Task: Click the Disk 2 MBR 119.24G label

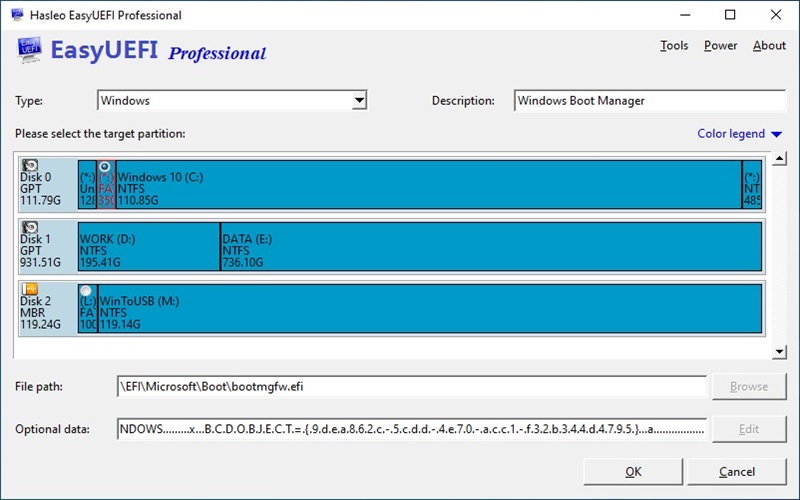Action: tap(40, 313)
